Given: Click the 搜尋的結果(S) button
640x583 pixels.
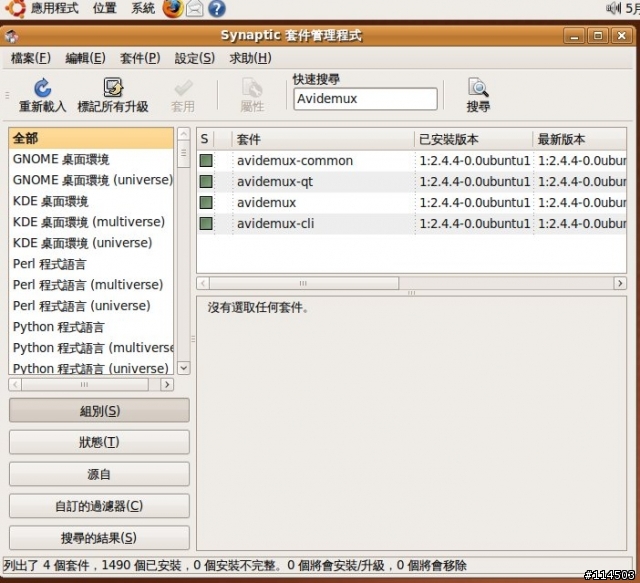Looking at the screenshot, I should [99, 538].
